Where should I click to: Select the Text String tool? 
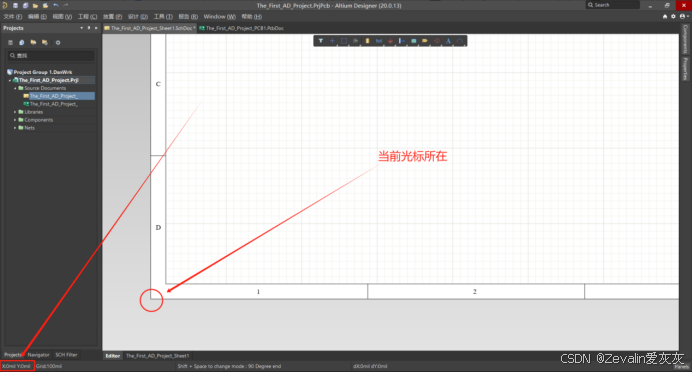[448, 41]
